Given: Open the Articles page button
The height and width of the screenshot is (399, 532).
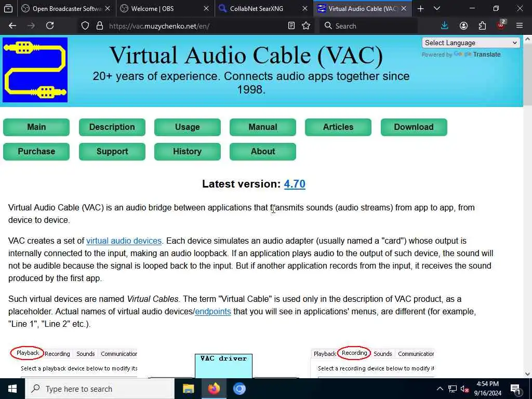Looking at the screenshot, I should point(338,127).
